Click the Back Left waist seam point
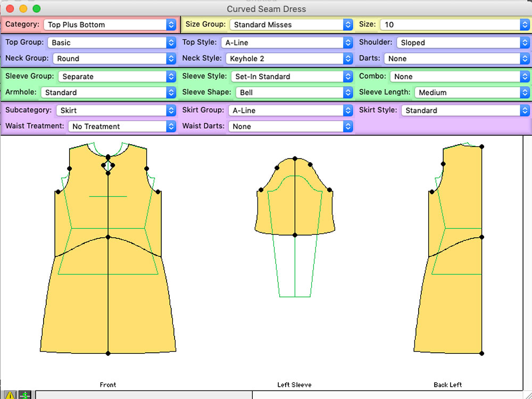This screenshot has width=532, height=399. (482, 237)
